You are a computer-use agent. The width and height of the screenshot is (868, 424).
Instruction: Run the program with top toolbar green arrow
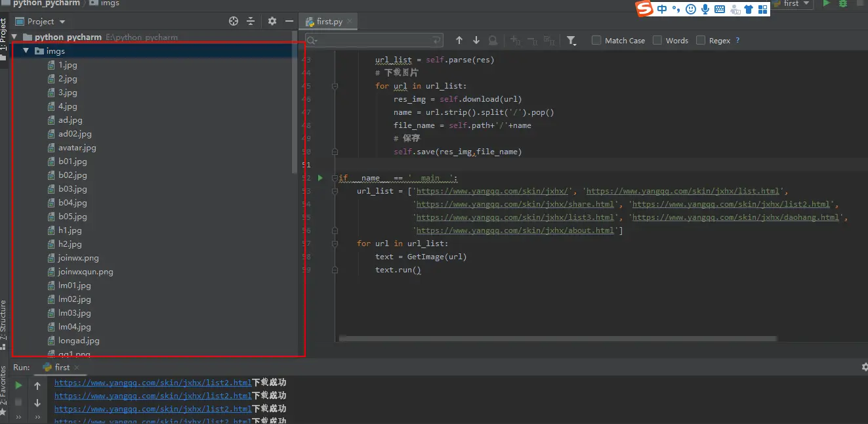pyautogui.click(x=827, y=3)
